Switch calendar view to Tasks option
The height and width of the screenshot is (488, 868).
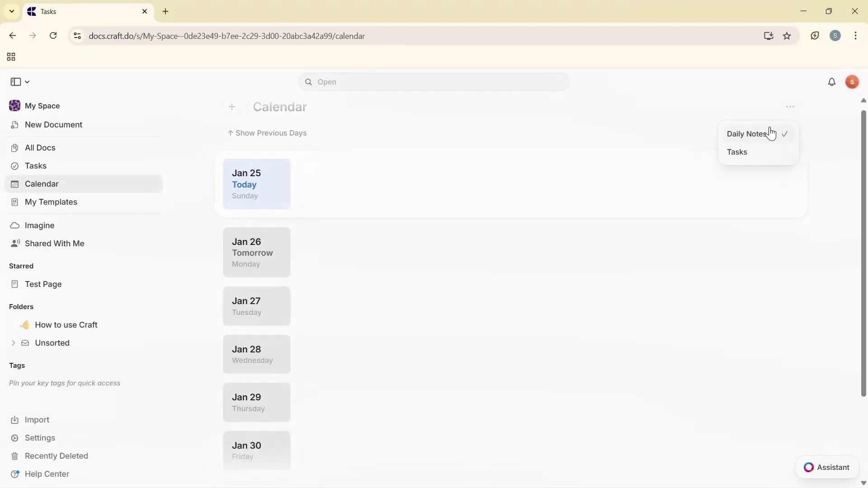[x=737, y=152]
